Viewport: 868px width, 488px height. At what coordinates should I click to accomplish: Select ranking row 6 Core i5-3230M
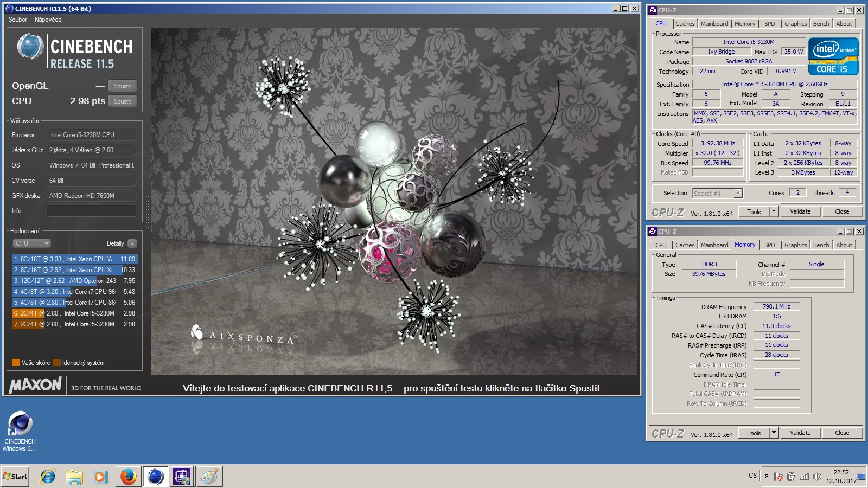[x=74, y=313]
